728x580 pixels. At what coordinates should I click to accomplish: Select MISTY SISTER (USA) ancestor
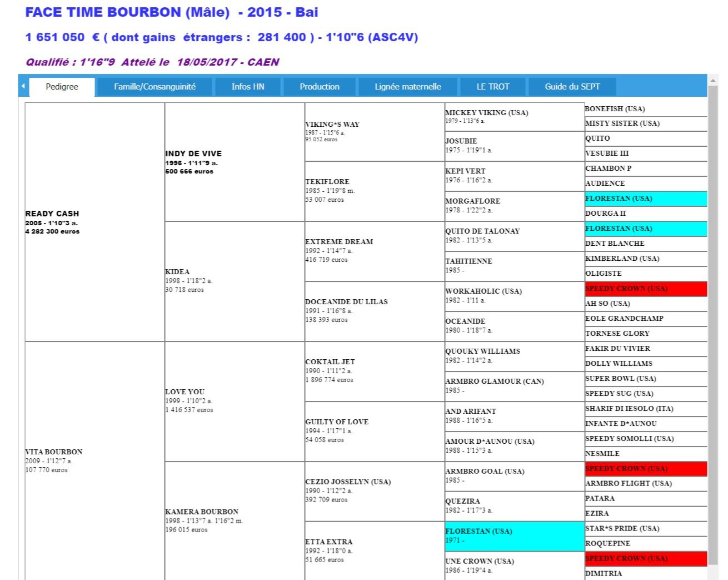coord(622,123)
